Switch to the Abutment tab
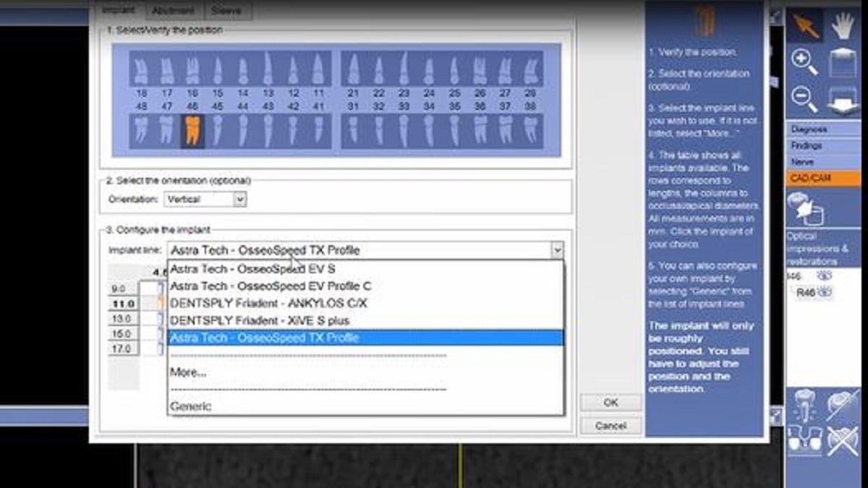This screenshot has height=488, width=868. [x=174, y=10]
